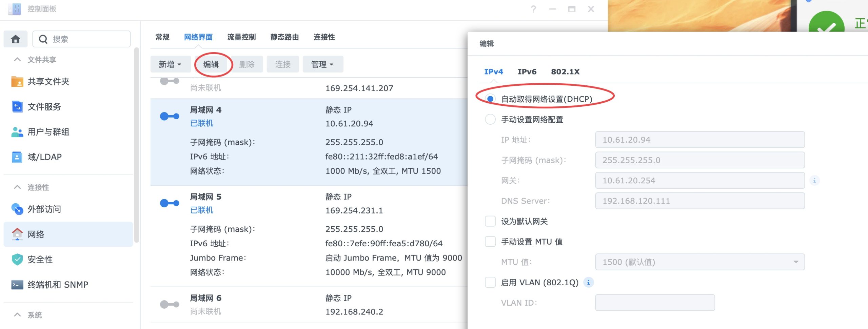Image resolution: width=868 pixels, height=329 pixels.
Task: Click info icon next to gateway field
Action: [x=814, y=180]
